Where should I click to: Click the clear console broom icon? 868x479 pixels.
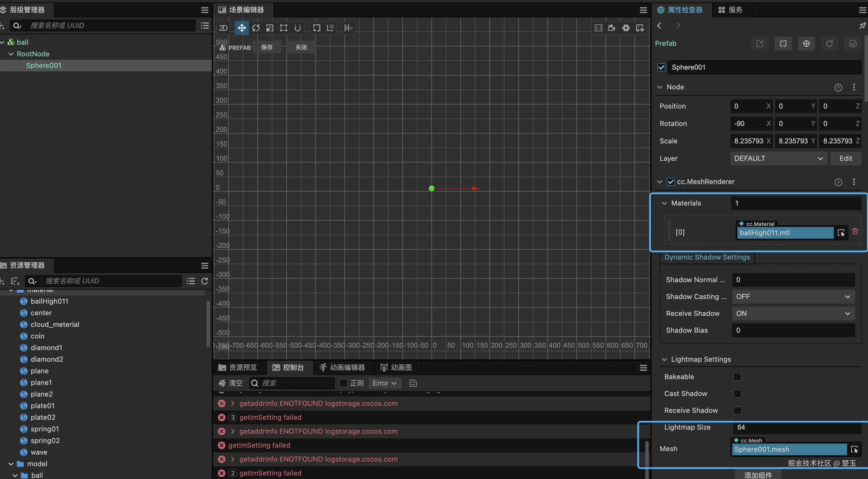point(223,383)
